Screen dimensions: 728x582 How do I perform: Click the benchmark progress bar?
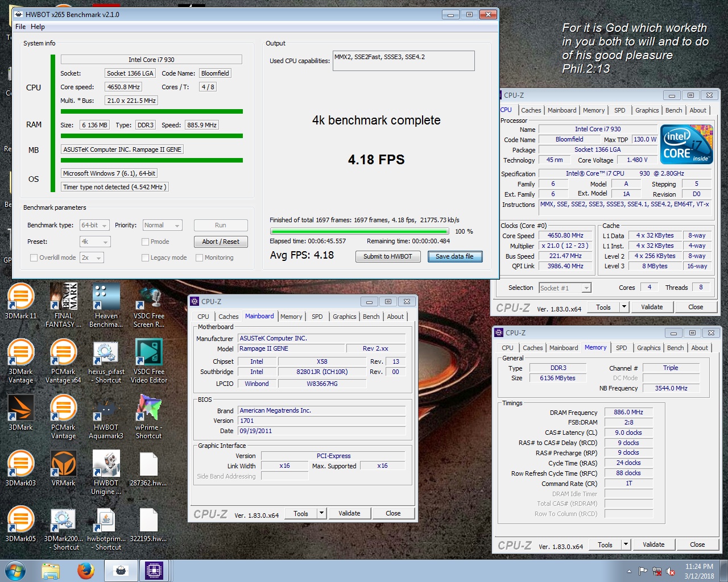pyautogui.click(x=359, y=231)
